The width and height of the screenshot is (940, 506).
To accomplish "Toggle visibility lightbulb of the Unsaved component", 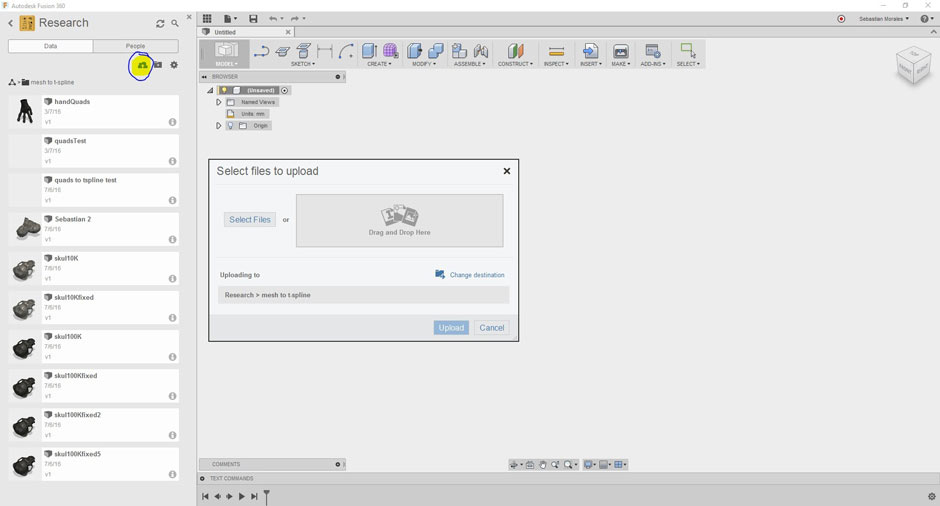I will [224, 90].
